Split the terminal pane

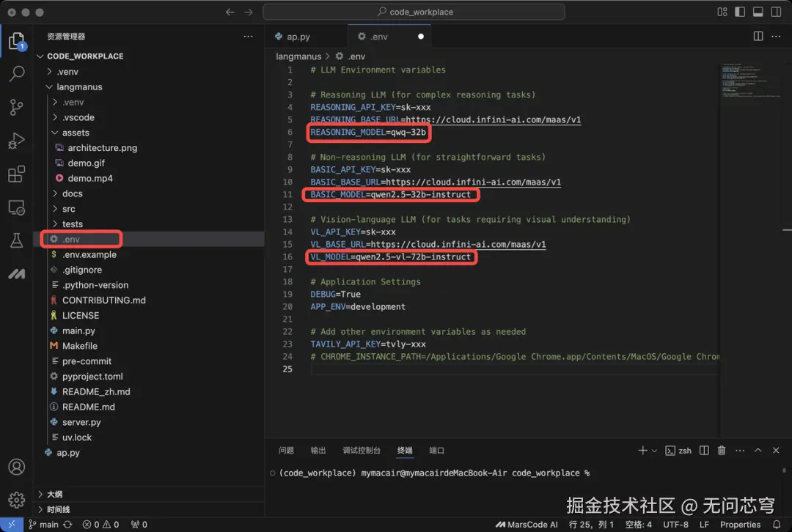click(703, 450)
